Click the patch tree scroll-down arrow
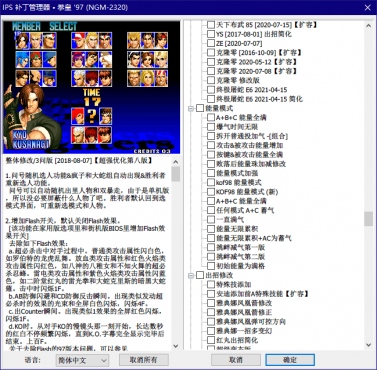 pyautogui.click(x=368, y=345)
